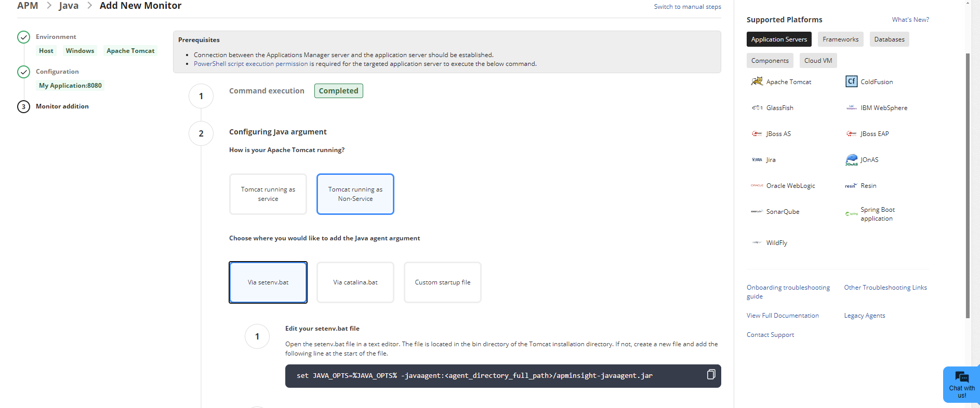
Task: Click the set JAVA_OPTS command text
Action: point(474,376)
